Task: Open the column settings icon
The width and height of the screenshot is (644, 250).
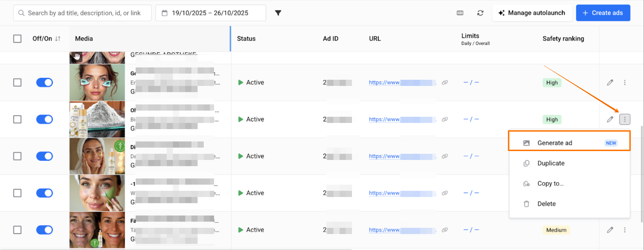Action: click(460, 13)
